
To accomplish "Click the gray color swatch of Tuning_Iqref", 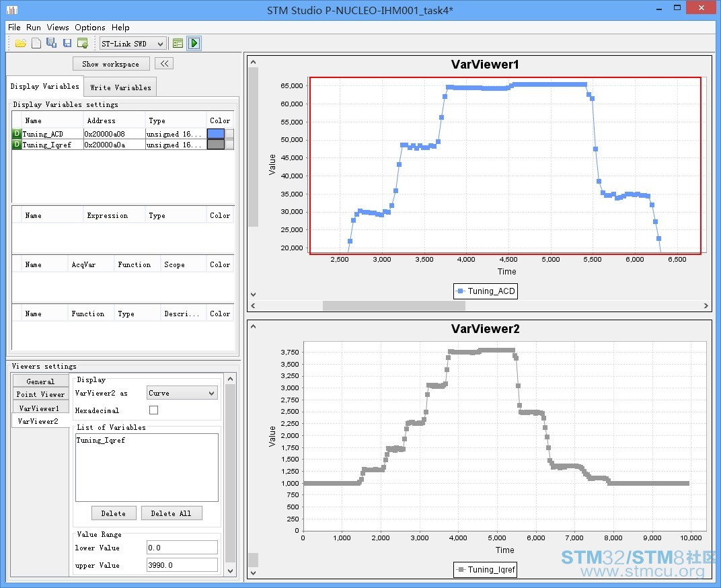I will point(216,145).
